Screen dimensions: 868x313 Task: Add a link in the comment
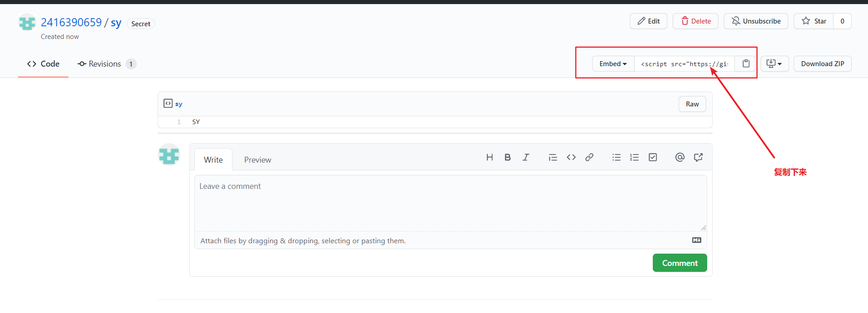(589, 157)
